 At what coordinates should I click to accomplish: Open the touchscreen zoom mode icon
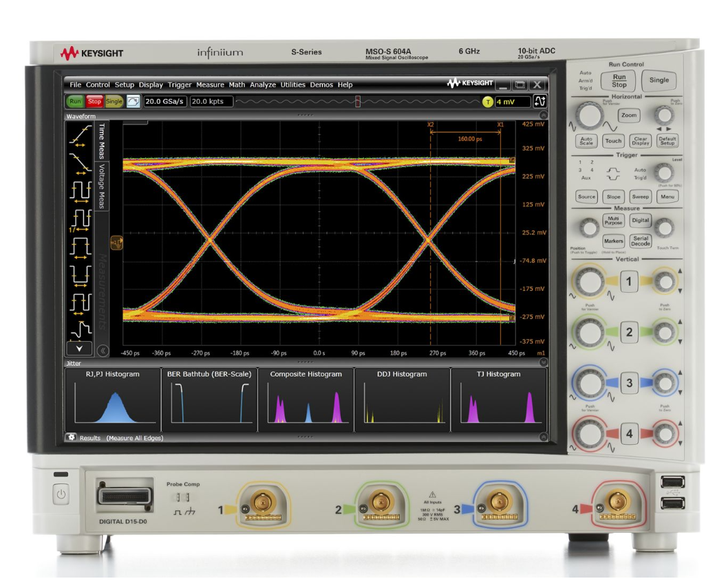click(x=133, y=101)
